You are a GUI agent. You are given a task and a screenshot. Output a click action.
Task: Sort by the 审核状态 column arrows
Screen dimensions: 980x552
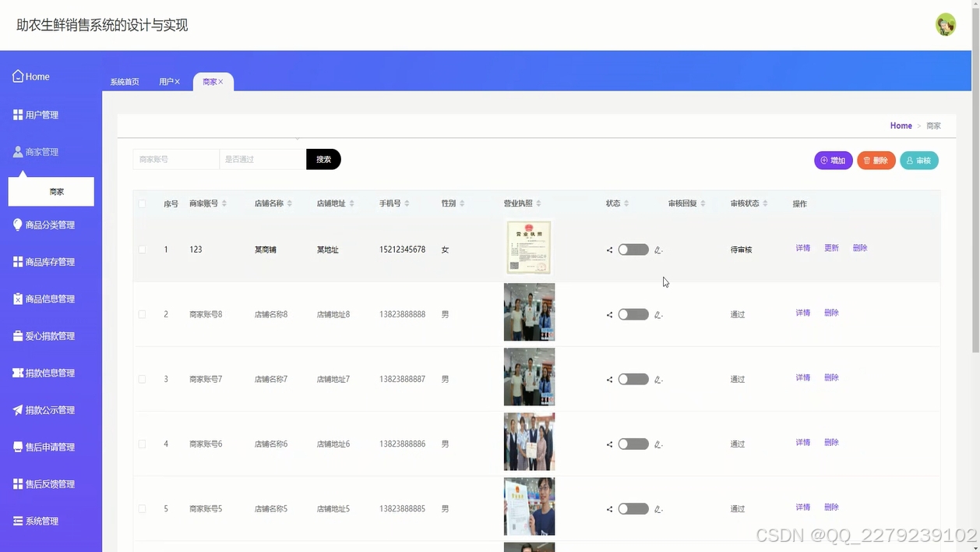[x=765, y=203]
